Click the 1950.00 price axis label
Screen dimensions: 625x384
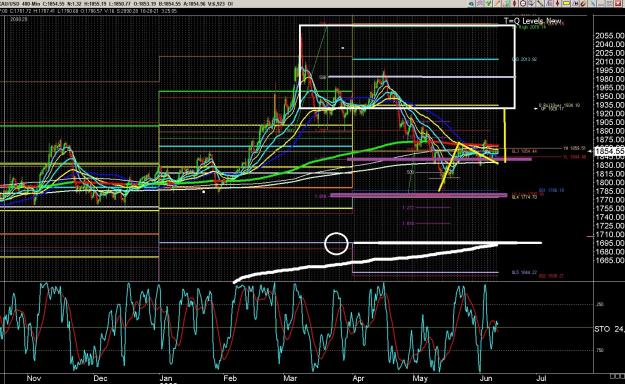(610, 96)
